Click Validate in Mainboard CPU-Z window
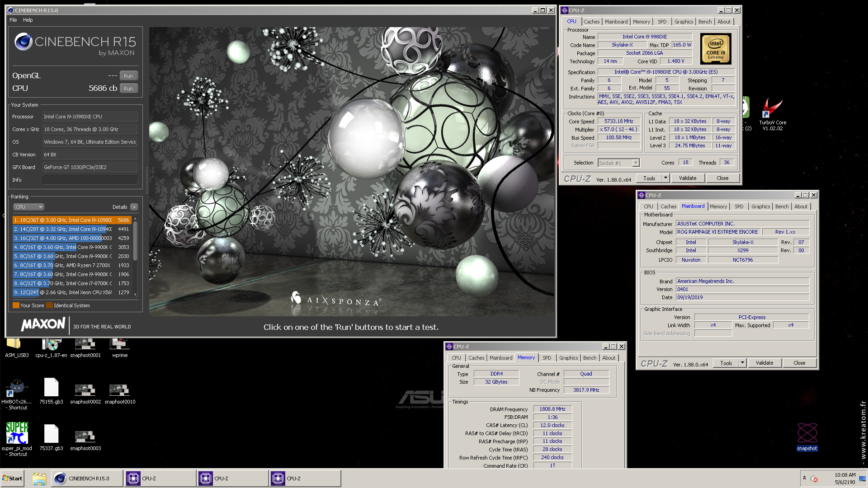 coord(764,363)
